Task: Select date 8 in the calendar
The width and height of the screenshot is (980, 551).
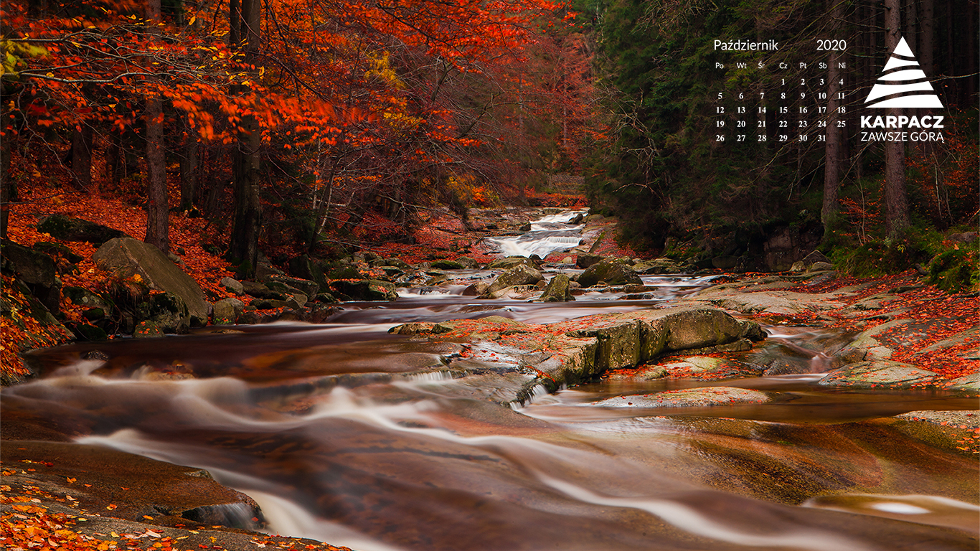Action: 783,95
